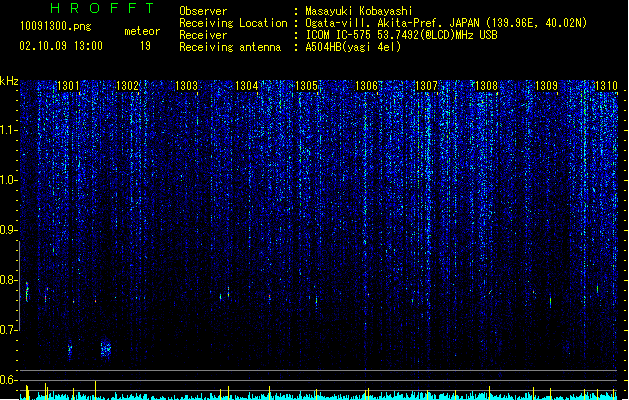Click the 1303 time marker
The image size is (629, 400).
tap(187, 86)
